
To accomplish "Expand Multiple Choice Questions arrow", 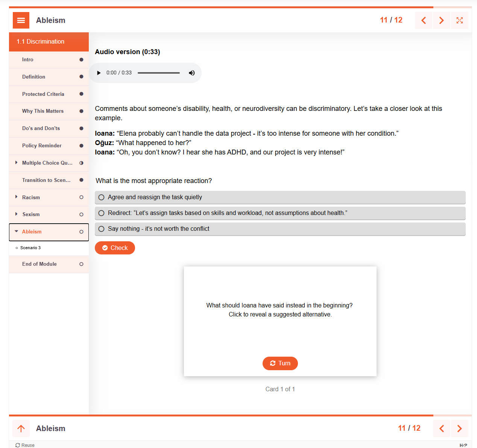I will coord(16,163).
